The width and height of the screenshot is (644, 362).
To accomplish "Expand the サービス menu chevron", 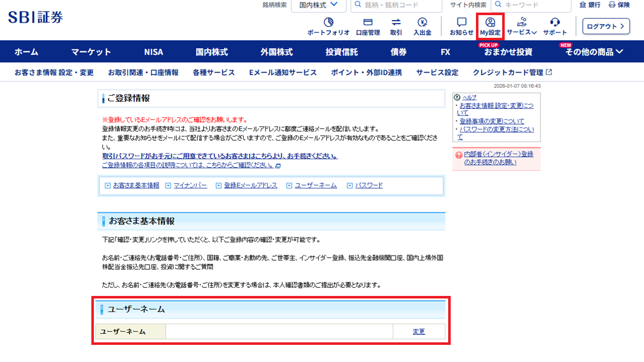I will (534, 32).
